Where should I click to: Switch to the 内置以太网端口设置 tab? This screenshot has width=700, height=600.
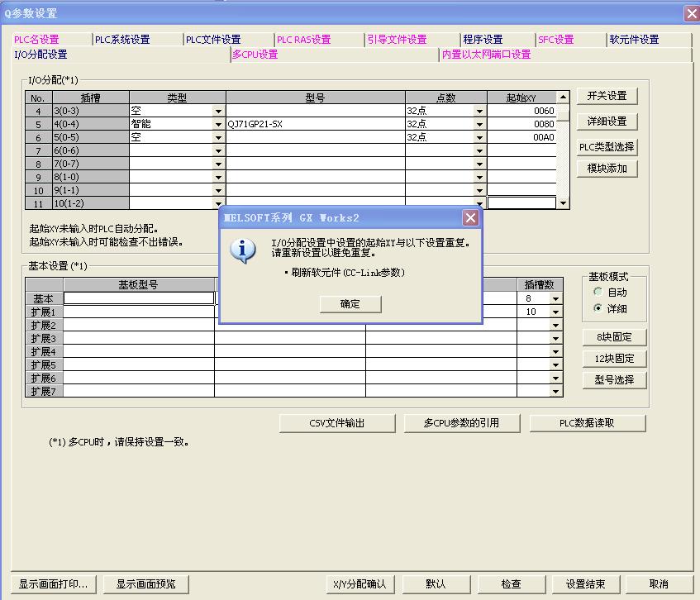pyautogui.click(x=486, y=55)
